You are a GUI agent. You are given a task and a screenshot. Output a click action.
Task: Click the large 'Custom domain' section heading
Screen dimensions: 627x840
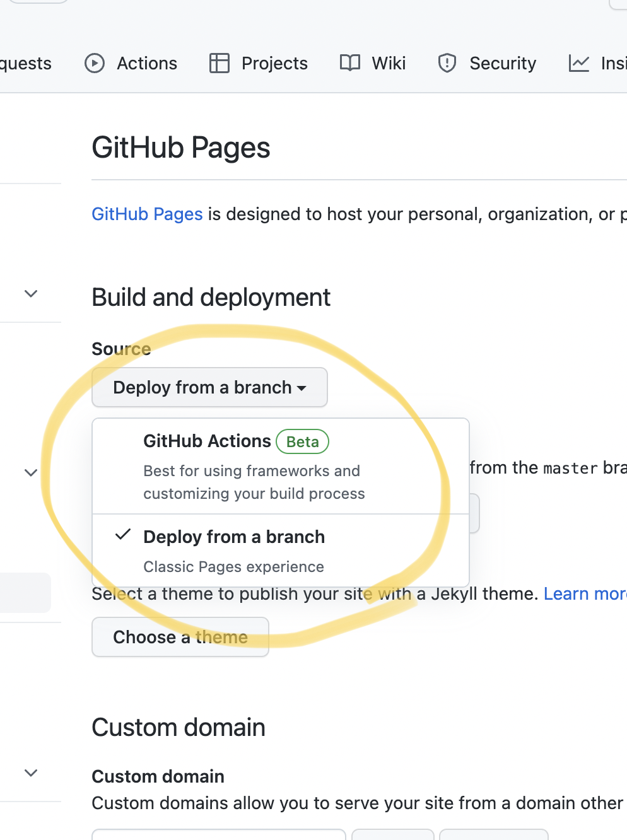(x=179, y=728)
